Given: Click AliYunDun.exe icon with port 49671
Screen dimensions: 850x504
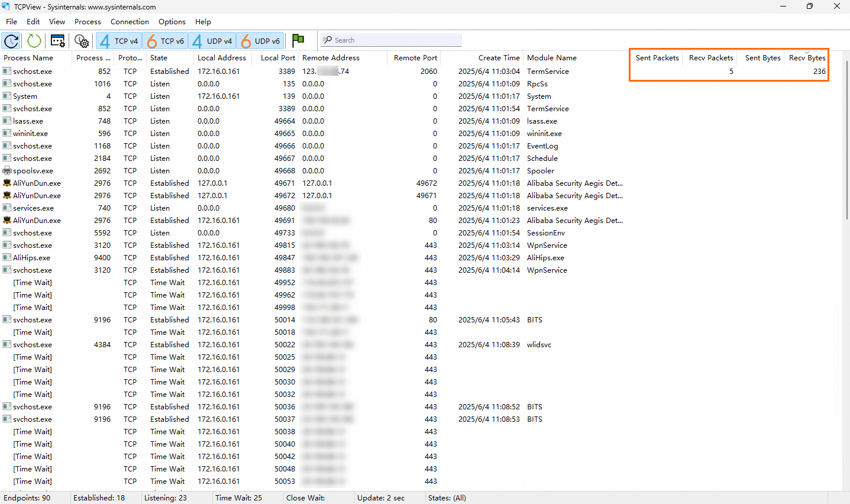Looking at the screenshot, I should tap(7, 183).
